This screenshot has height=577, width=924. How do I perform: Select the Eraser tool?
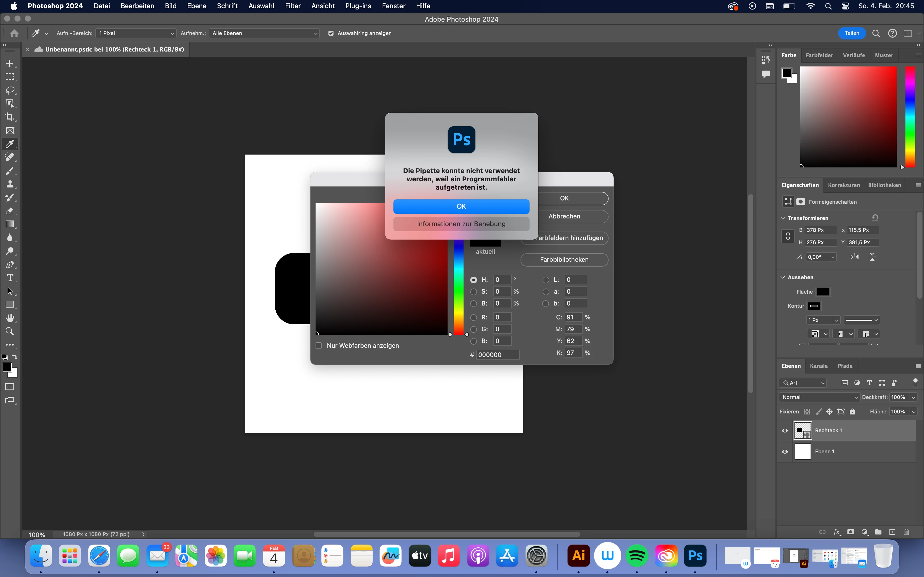coord(10,211)
